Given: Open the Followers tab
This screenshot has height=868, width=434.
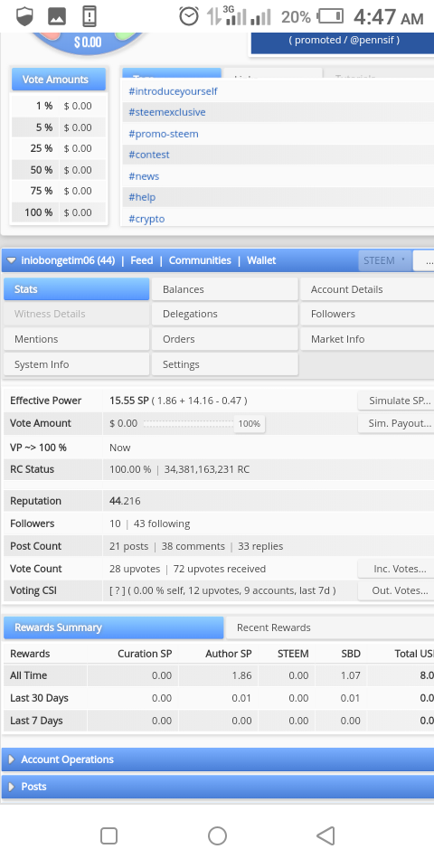Looking at the screenshot, I should [367, 314].
